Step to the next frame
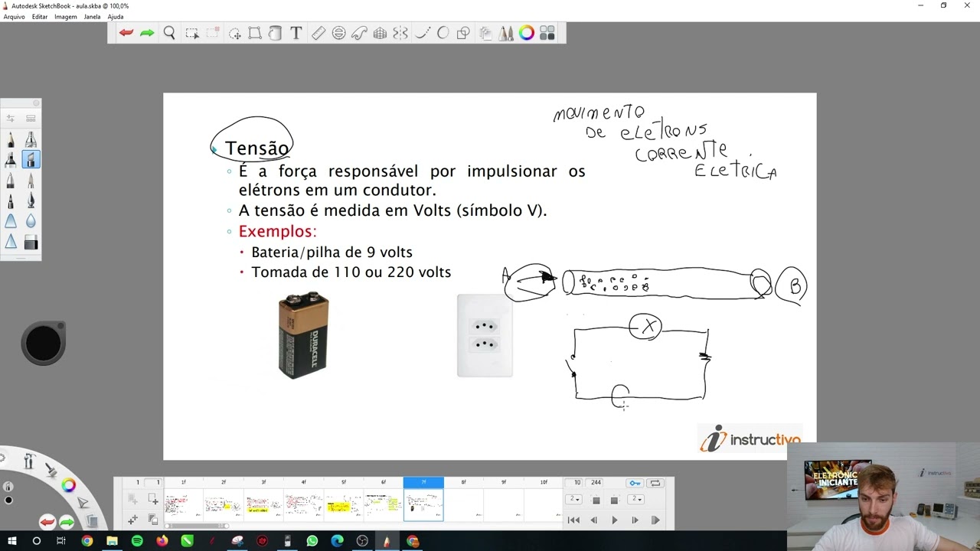 pos(635,520)
